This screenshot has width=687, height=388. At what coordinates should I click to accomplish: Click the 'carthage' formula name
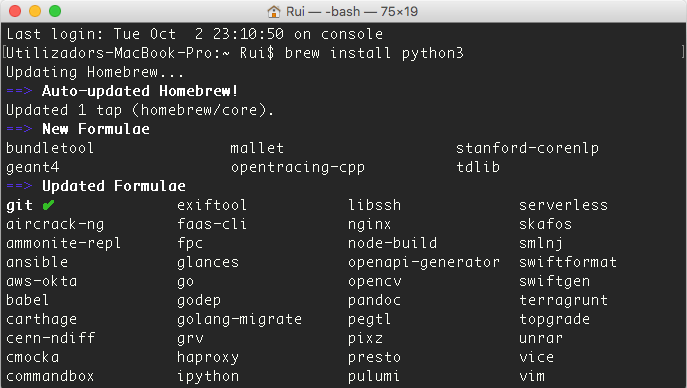[42, 319]
